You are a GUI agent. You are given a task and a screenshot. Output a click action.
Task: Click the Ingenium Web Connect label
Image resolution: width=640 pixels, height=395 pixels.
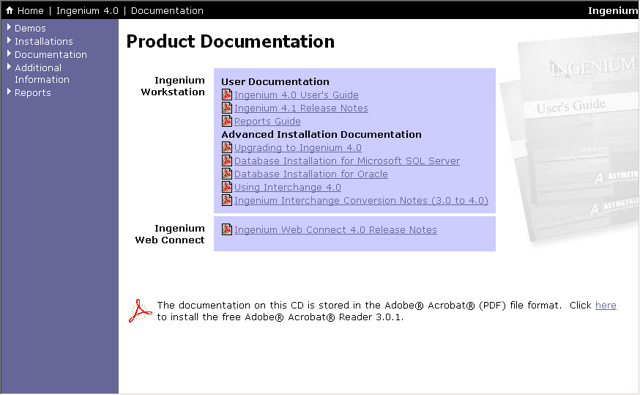[170, 234]
